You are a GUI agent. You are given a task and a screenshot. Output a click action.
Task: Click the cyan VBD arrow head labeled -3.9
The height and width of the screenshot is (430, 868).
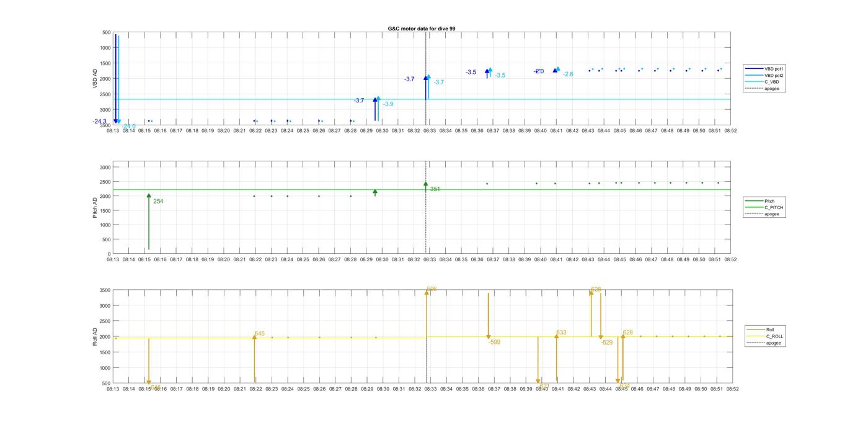click(378, 99)
